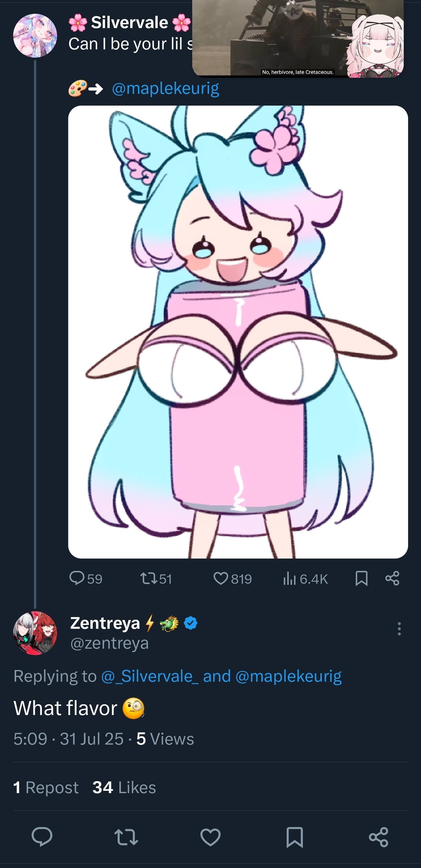Repost the Silvervale post with 51 reposts
Screen dimensions: 421x868
click(x=149, y=578)
